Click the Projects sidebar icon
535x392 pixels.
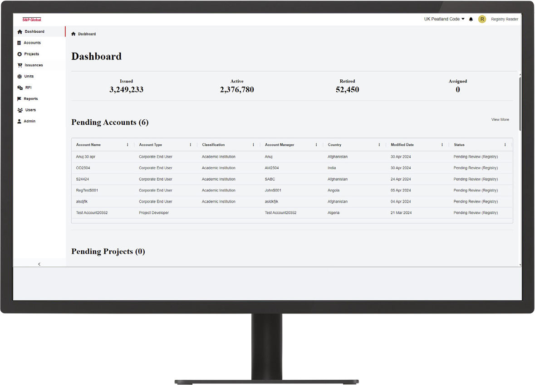point(20,54)
